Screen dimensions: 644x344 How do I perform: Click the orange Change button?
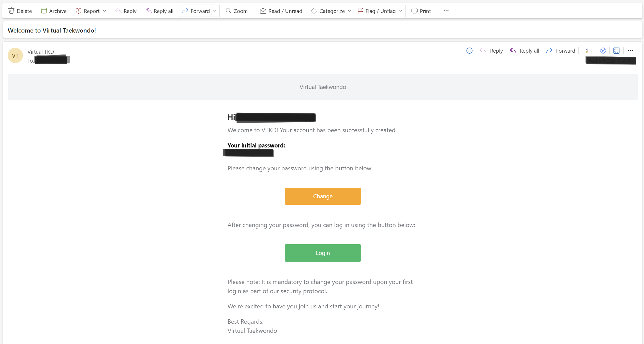323,196
